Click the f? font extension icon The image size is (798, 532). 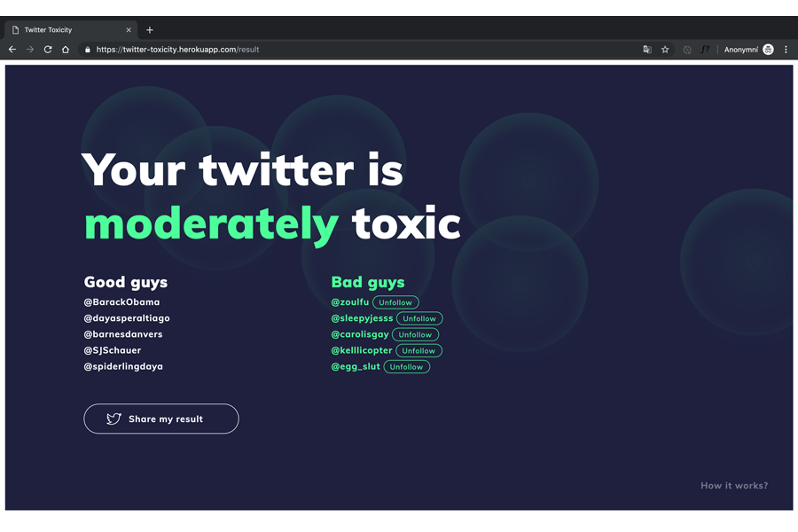pyautogui.click(x=706, y=50)
